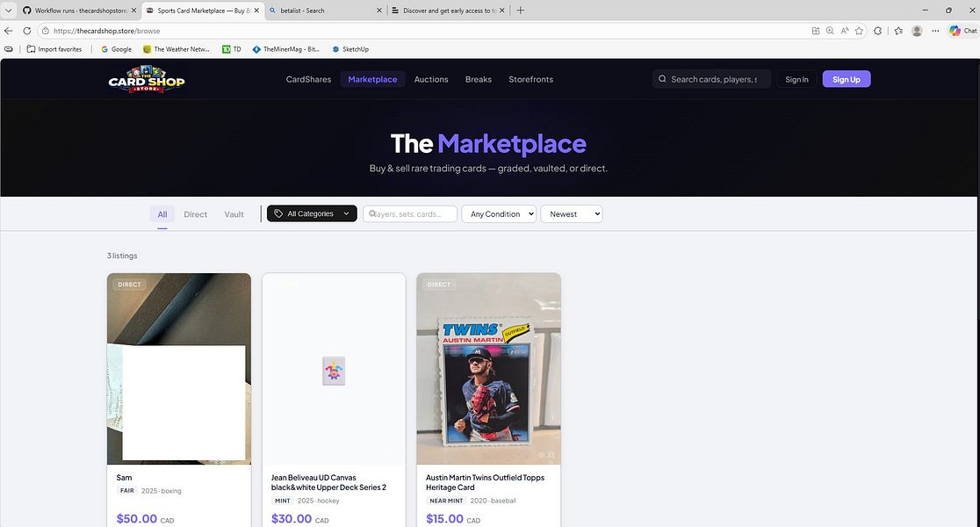Screen dimensions: 980x527
Task: Open The Weather Network bookmark
Action: [177, 49]
